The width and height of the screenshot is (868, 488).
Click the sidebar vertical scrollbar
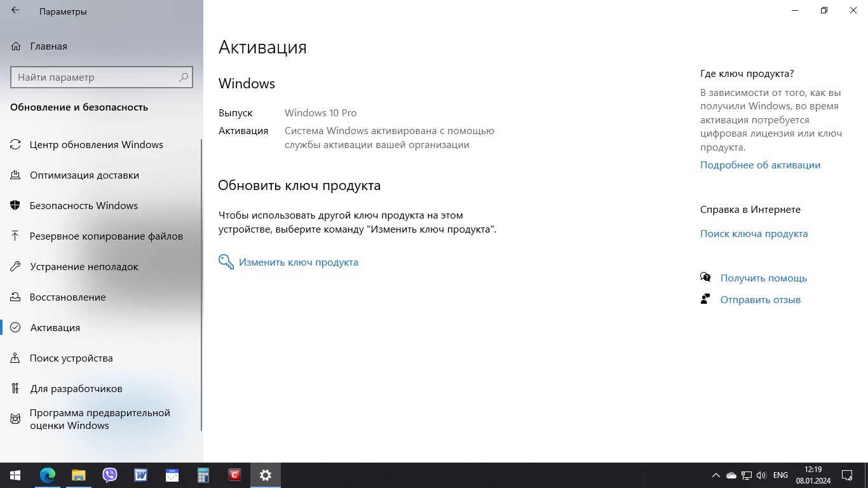point(201,285)
